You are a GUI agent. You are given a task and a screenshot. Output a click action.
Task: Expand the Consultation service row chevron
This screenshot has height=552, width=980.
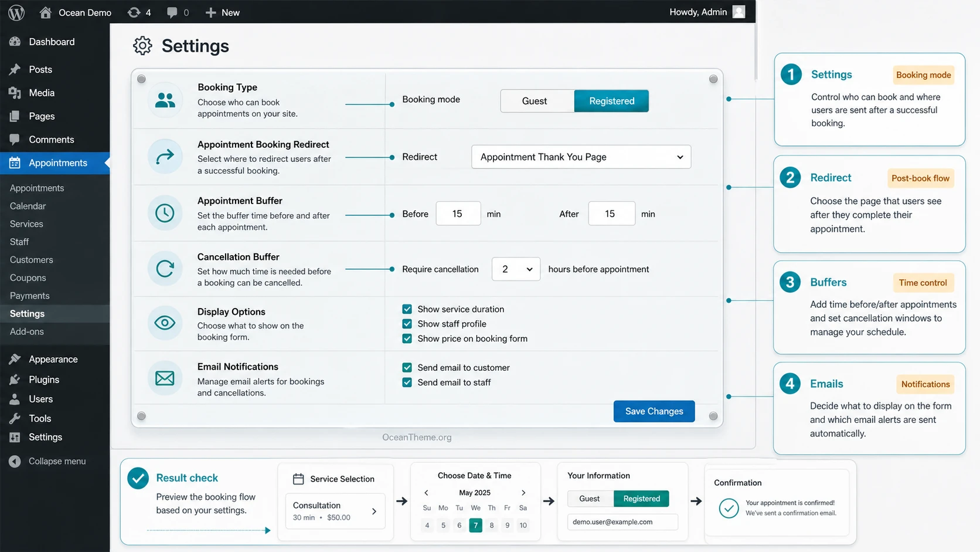point(374,512)
